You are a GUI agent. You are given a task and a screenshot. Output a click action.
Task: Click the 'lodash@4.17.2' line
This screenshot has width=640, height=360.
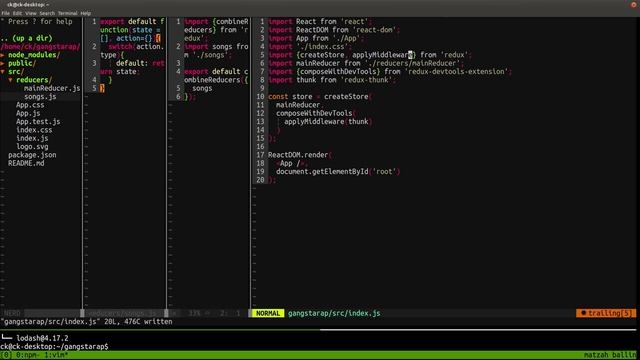pyautogui.click(x=42, y=338)
